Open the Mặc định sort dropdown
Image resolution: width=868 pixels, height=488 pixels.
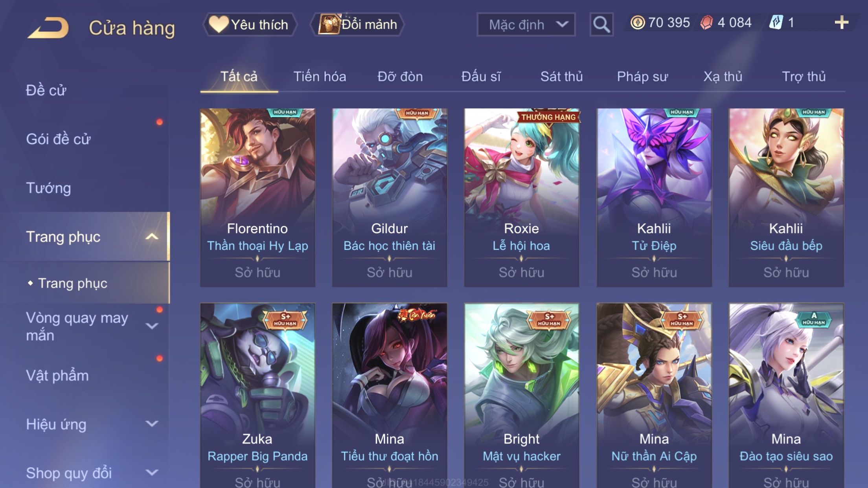(x=526, y=24)
